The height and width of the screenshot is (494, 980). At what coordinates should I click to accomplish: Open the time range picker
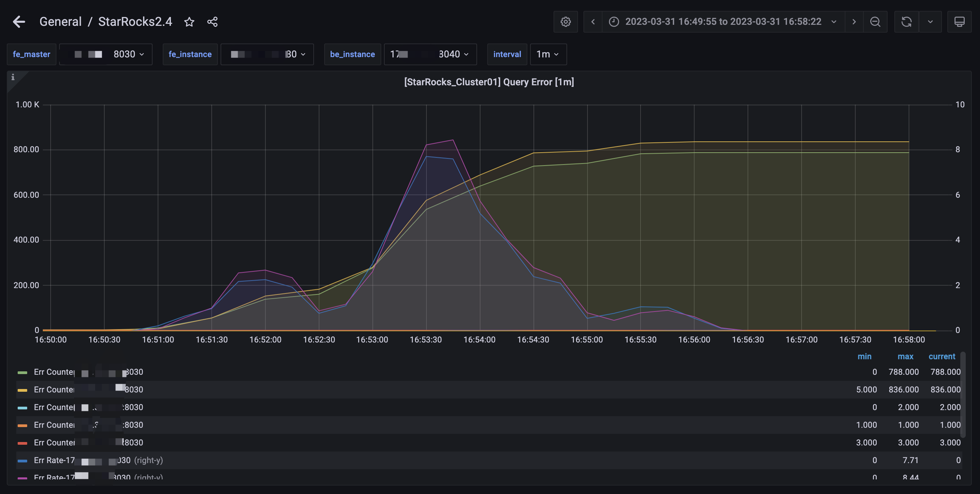(x=723, y=22)
